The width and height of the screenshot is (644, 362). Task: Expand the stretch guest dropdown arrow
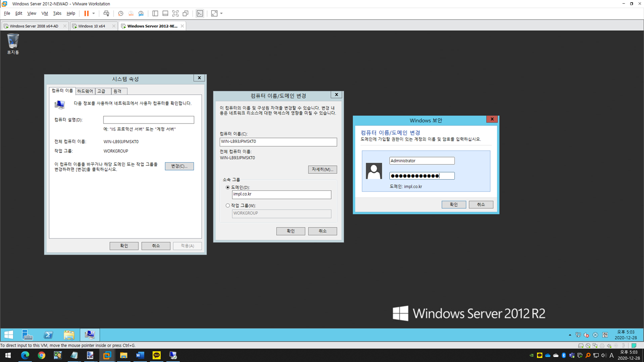pos(221,13)
